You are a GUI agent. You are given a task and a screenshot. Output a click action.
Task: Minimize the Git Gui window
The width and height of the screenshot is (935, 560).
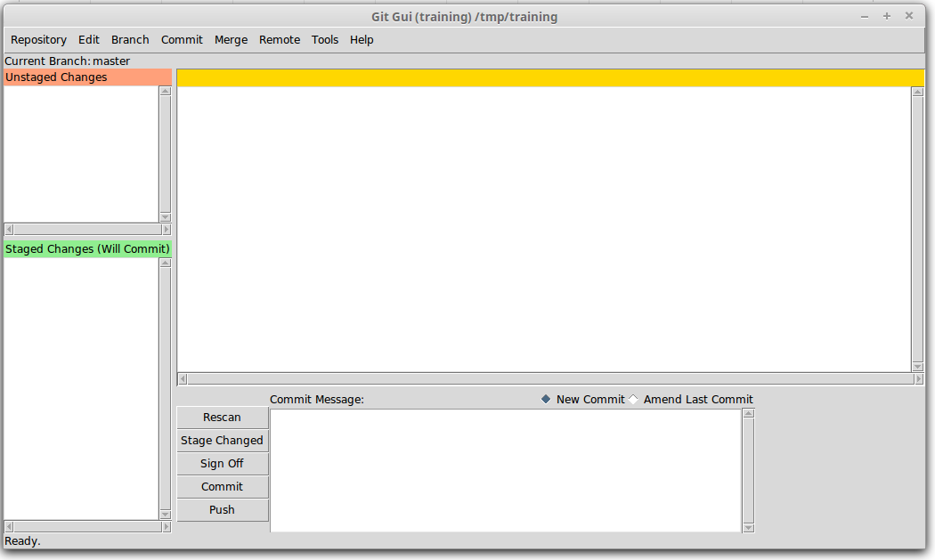coord(864,17)
